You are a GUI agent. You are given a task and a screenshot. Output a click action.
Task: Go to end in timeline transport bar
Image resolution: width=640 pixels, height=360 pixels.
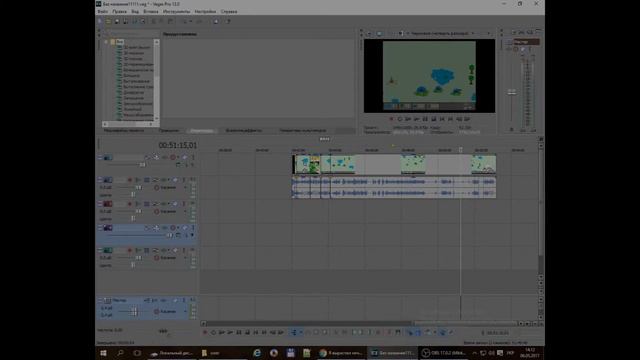coord(264,333)
